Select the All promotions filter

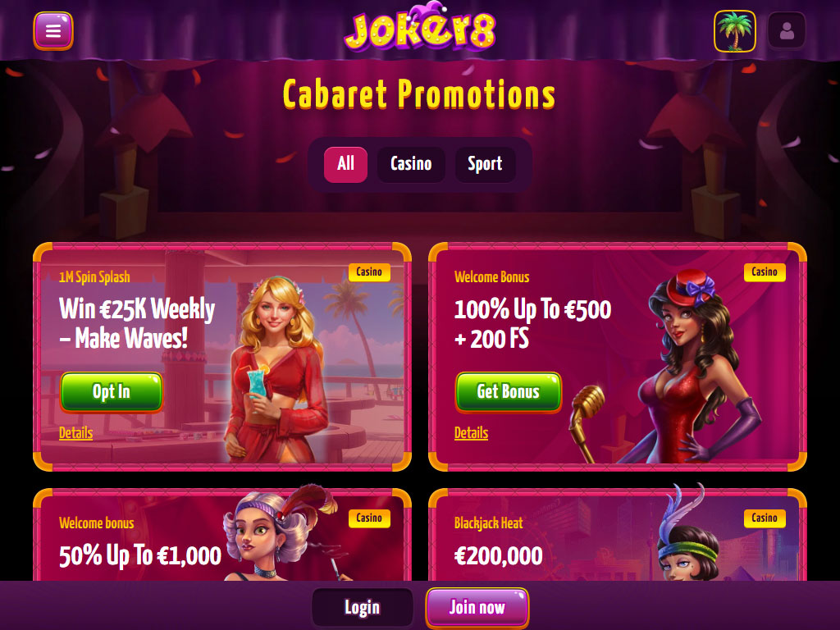pyautogui.click(x=345, y=164)
